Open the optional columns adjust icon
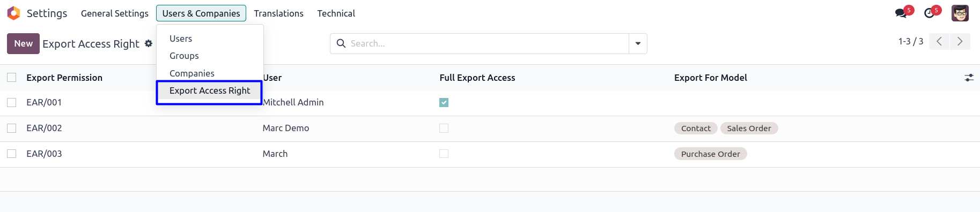 tap(969, 78)
